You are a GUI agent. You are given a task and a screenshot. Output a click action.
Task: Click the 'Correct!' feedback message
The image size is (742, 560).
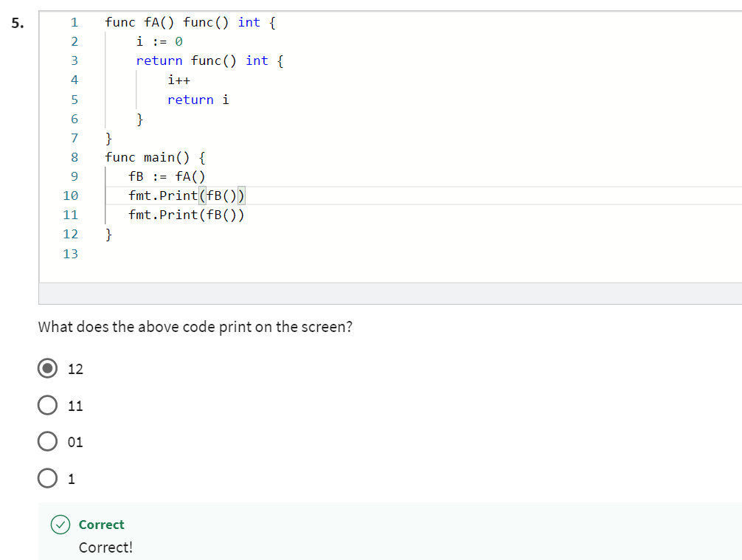[x=105, y=547]
